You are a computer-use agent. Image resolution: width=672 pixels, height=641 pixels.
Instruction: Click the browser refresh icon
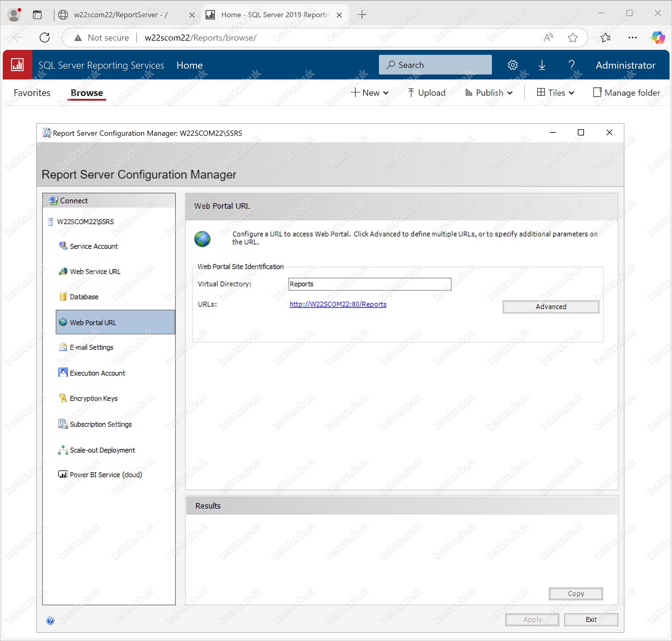coord(45,38)
